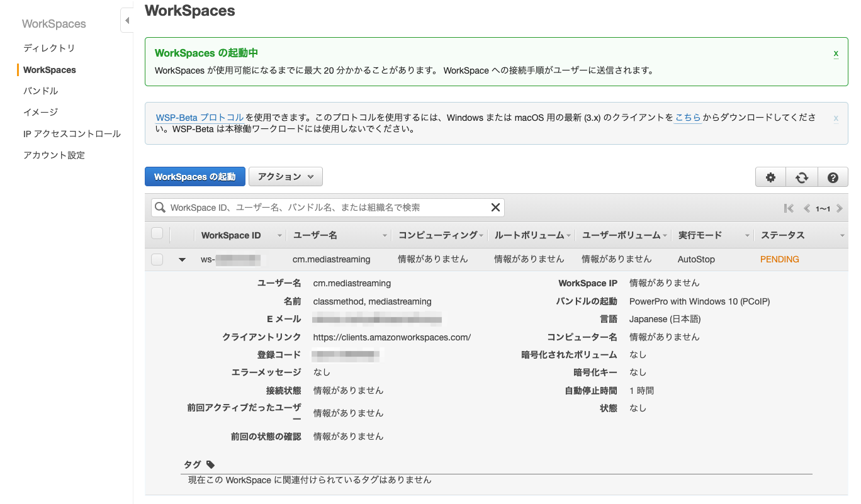
Task: Follow the こちら download link
Action: (x=688, y=117)
